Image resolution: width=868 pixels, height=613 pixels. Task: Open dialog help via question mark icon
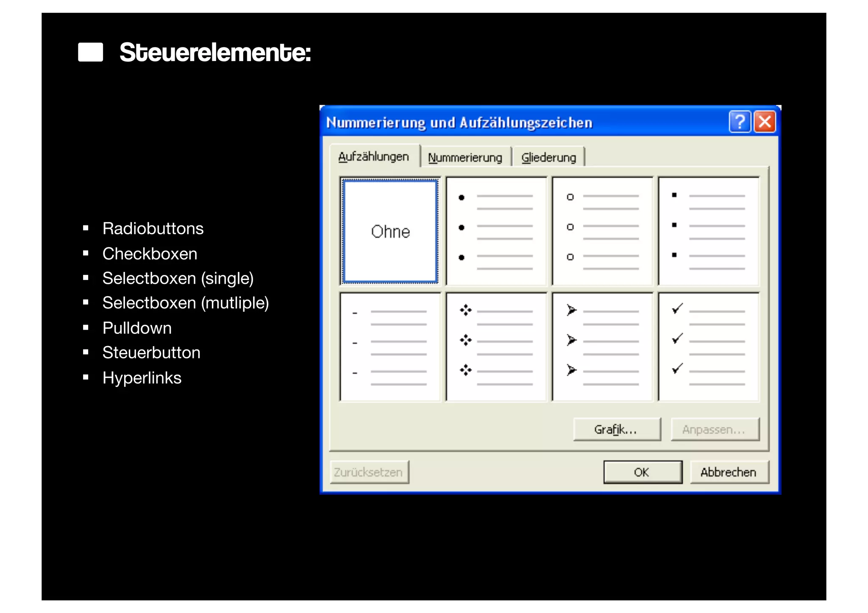[x=740, y=122]
